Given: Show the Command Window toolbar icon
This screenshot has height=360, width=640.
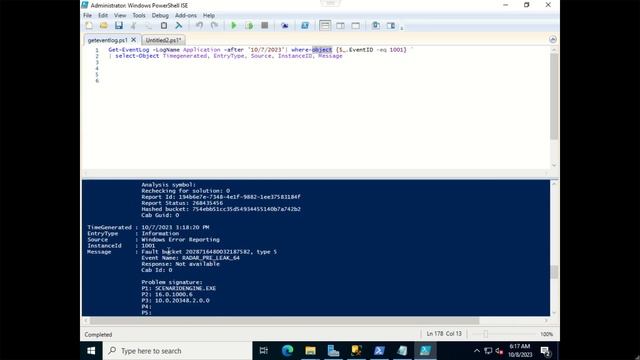Looking at the screenshot, I should [x=376, y=26].
